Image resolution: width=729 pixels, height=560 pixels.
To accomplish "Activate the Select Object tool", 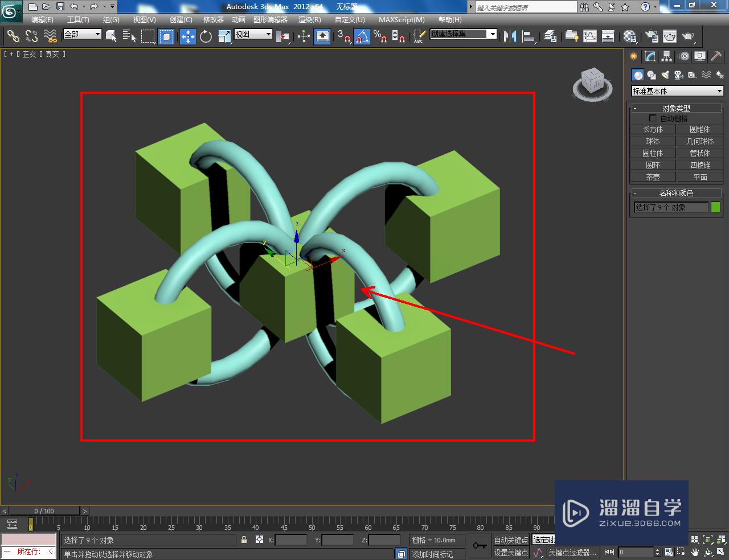I will [x=111, y=36].
